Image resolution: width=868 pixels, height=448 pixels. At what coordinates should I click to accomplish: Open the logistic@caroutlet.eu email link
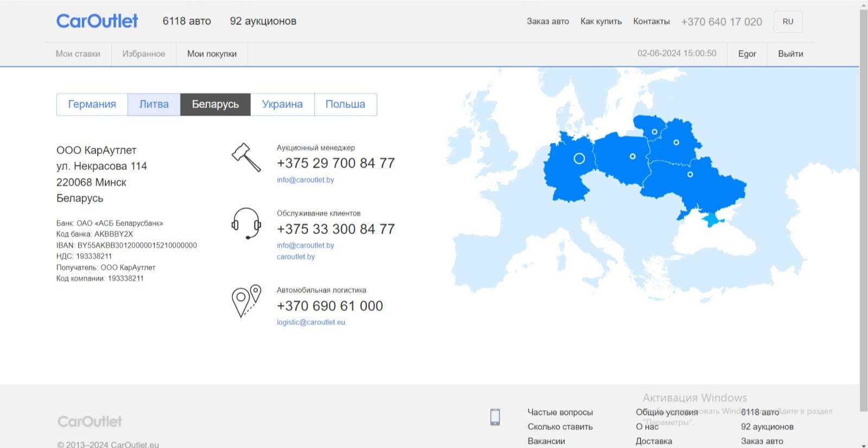(x=311, y=322)
